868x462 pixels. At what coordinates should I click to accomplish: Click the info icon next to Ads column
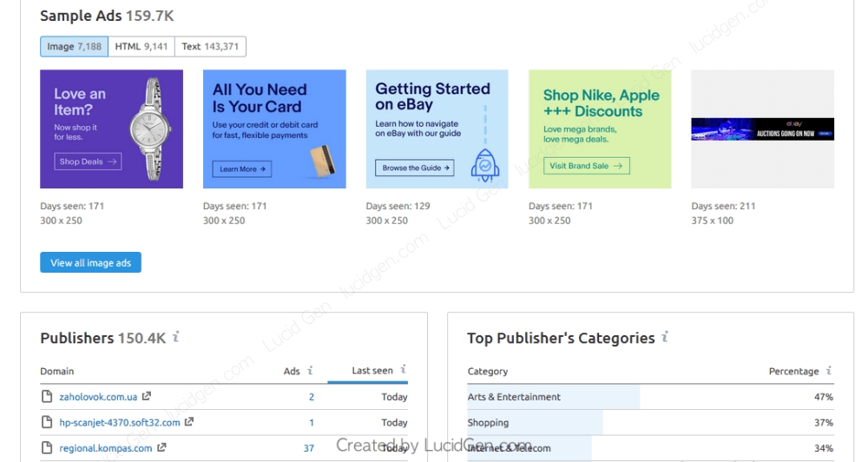click(311, 371)
